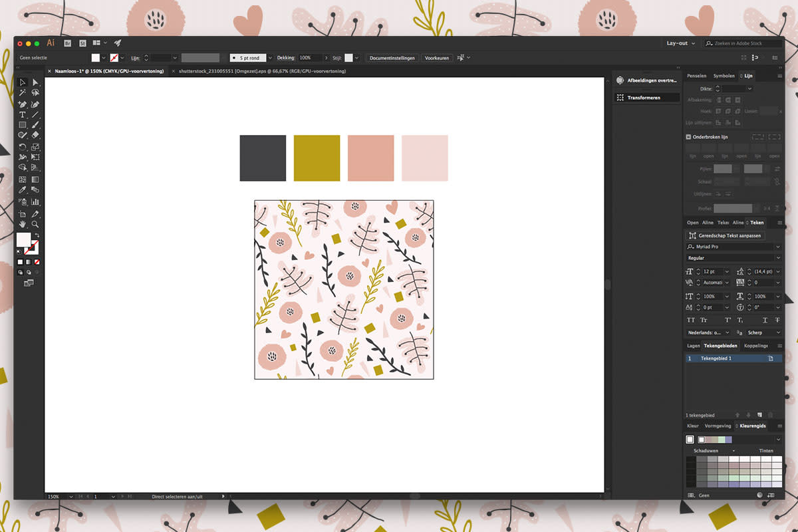Choose the Symbol Sprayer tool
Viewport: 798px width, 532px height.
(x=23, y=201)
